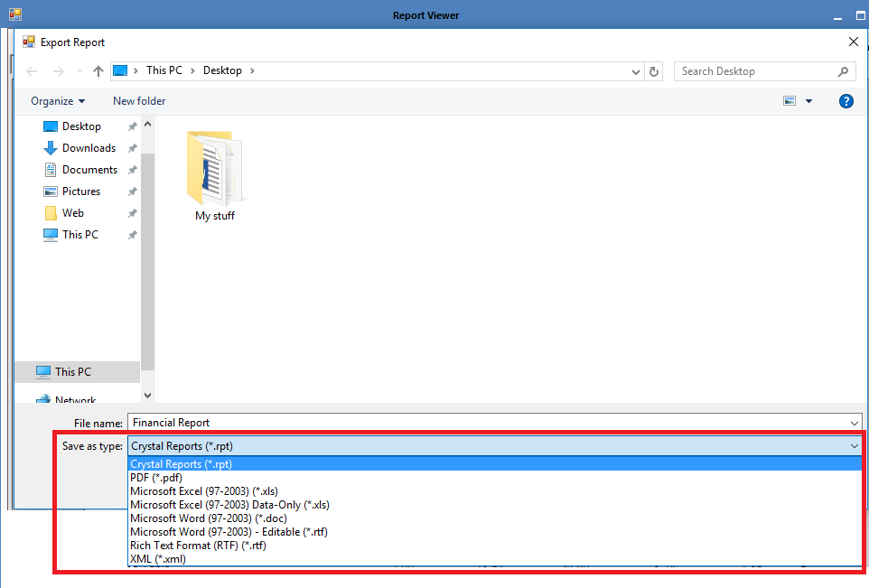This screenshot has height=588, width=869.
Task: Open the view options dropdown arrow
Action: 808,101
